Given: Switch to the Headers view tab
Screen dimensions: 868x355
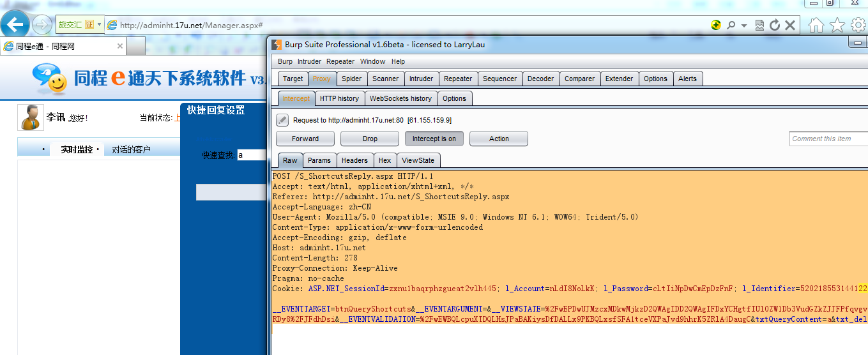Looking at the screenshot, I should (x=354, y=160).
